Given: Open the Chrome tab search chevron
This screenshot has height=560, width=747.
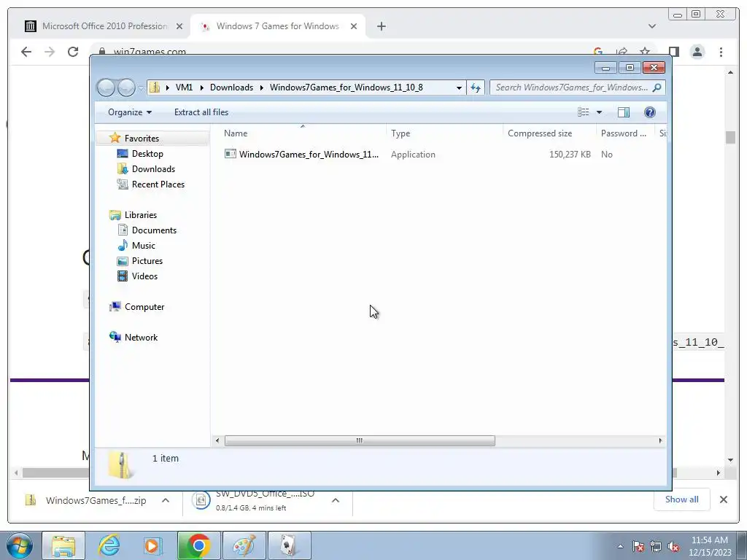Looking at the screenshot, I should 651,26.
